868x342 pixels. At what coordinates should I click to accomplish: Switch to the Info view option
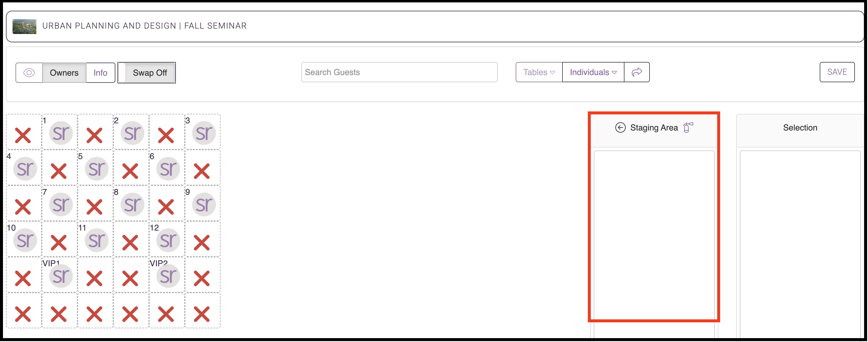100,73
